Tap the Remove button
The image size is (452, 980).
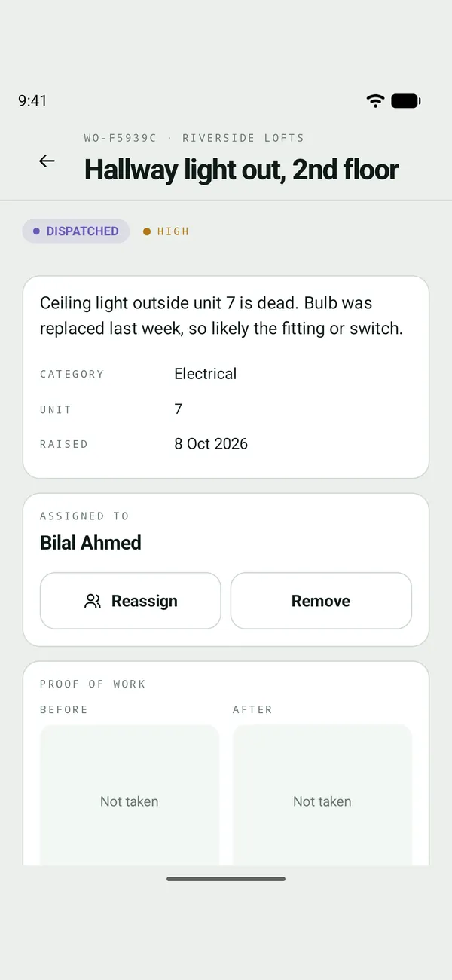(321, 601)
